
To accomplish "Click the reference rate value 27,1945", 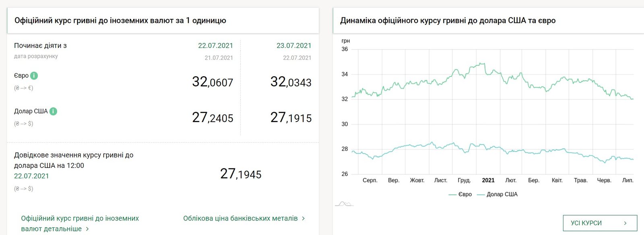I will click(x=241, y=174).
